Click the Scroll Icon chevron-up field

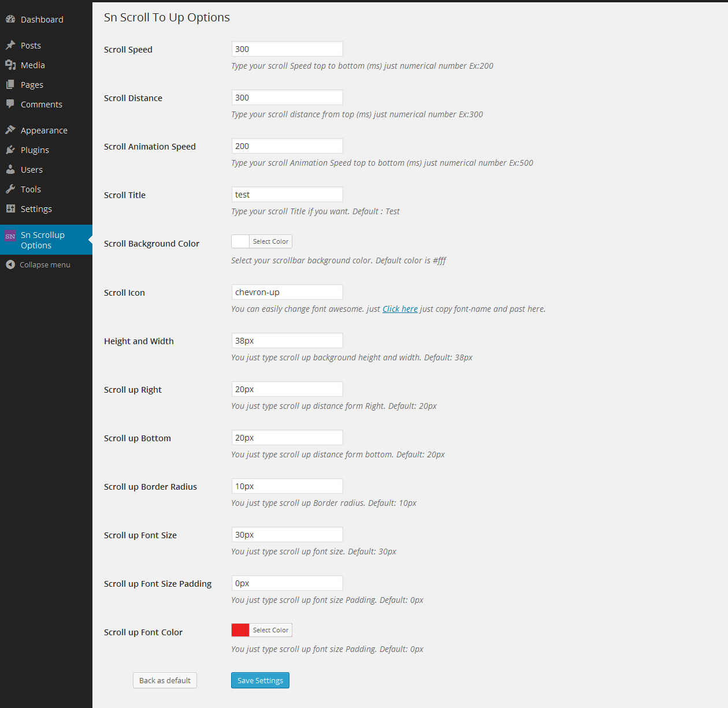(287, 292)
